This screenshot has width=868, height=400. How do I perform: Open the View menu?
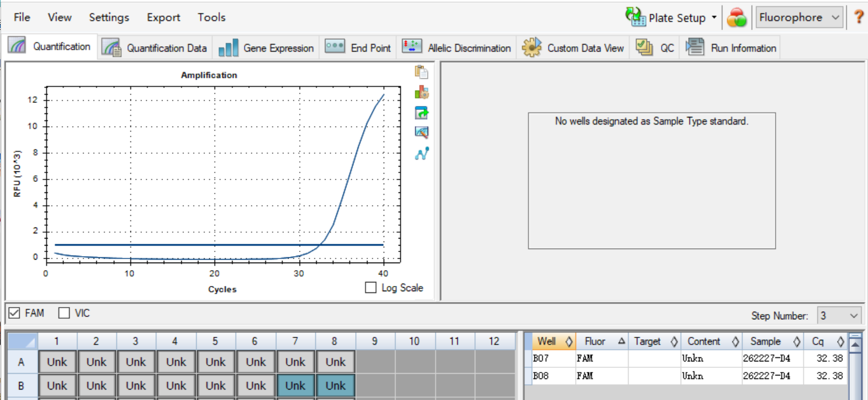coord(60,18)
